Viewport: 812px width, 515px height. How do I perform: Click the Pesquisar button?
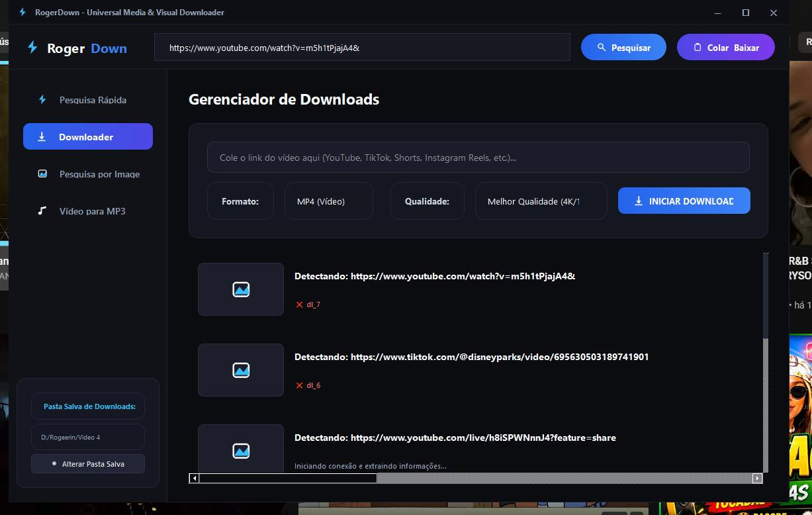coord(623,47)
